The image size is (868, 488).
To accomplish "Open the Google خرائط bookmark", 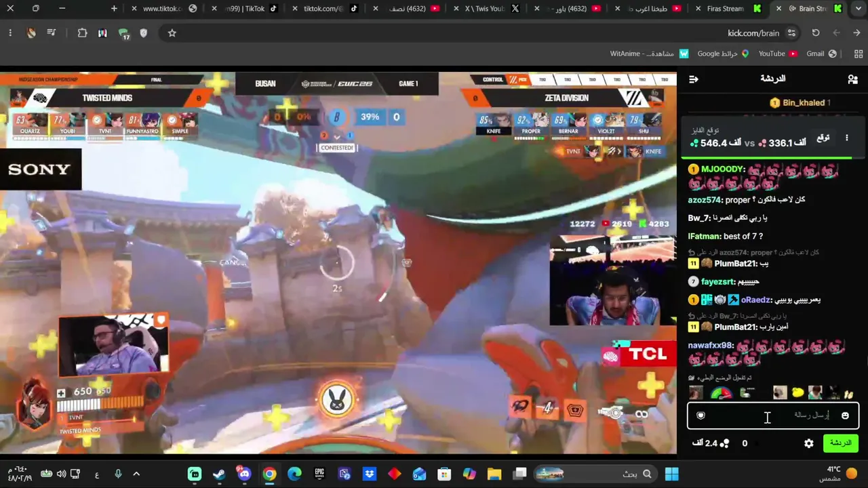I will 723,54.
